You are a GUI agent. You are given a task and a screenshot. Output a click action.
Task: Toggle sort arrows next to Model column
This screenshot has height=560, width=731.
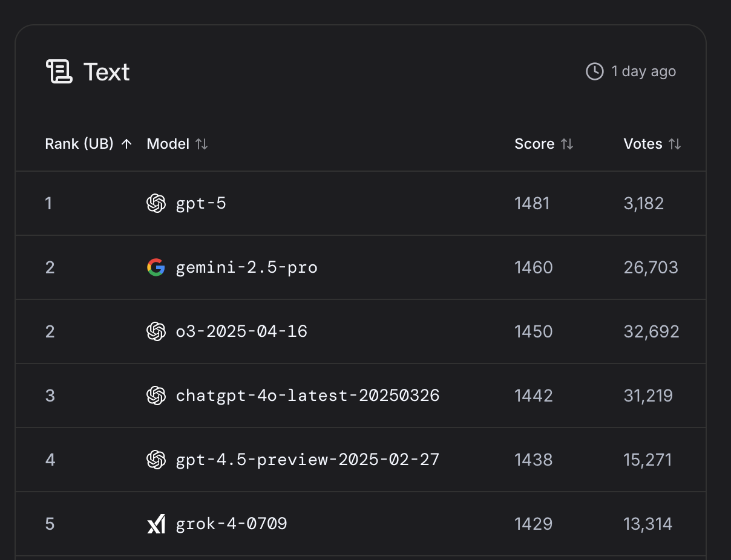(x=202, y=144)
